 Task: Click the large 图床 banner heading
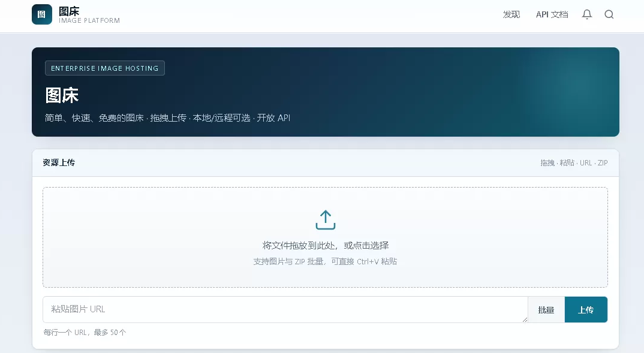coord(62,95)
